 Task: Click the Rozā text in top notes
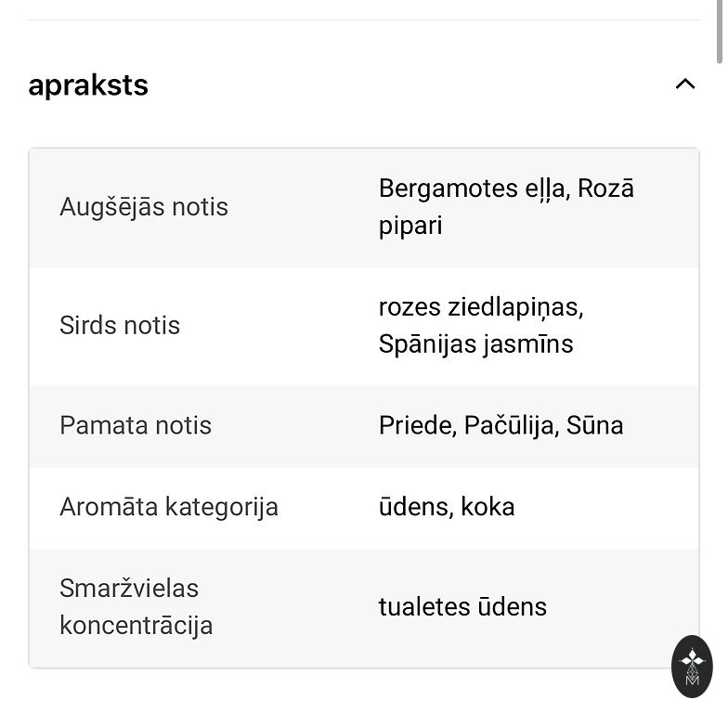pyautogui.click(x=605, y=188)
